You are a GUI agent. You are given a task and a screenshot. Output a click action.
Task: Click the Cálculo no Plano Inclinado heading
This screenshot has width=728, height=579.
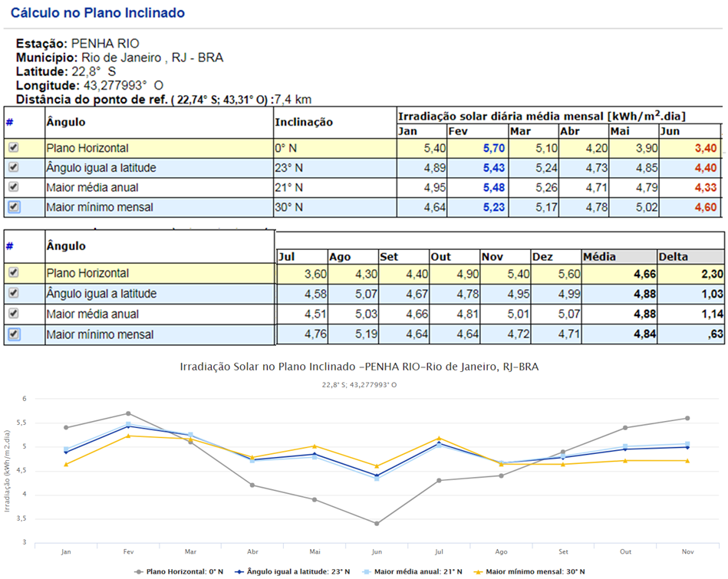tap(97, 13)
